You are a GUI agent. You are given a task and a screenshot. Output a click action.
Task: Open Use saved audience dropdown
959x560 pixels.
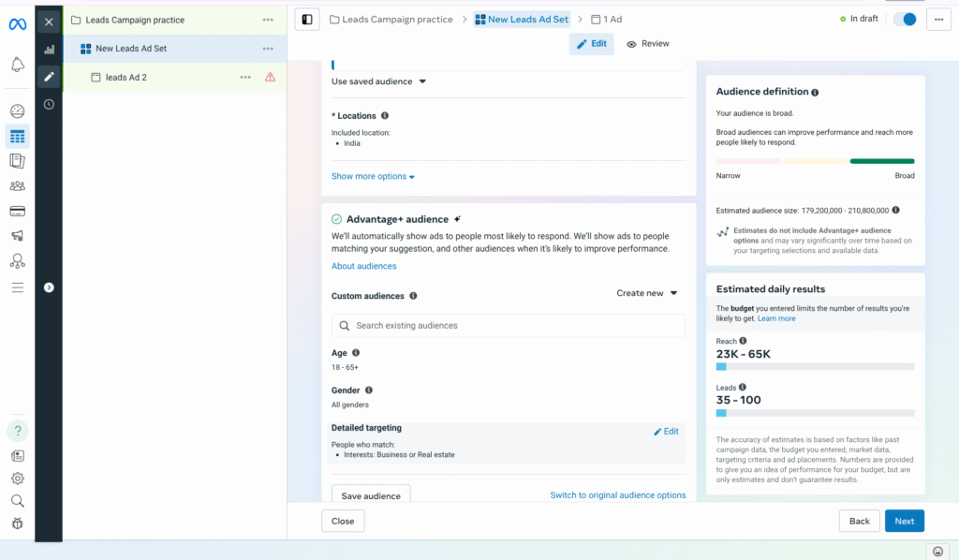pos(378,81)
